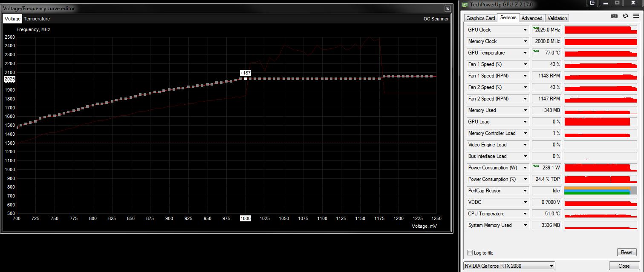The image size is (644, 272).
Task: Click the 24.4 % TDP value
Action: (x=546, y=179)
